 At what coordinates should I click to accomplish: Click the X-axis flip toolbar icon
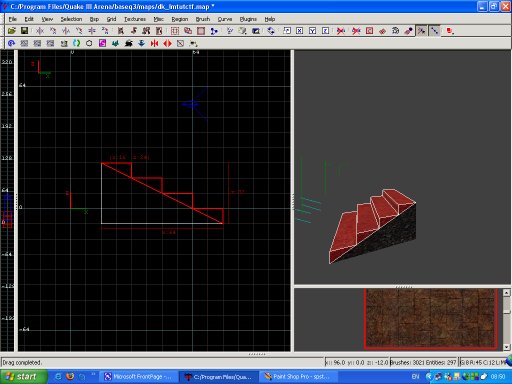click(x=40, y=31)
